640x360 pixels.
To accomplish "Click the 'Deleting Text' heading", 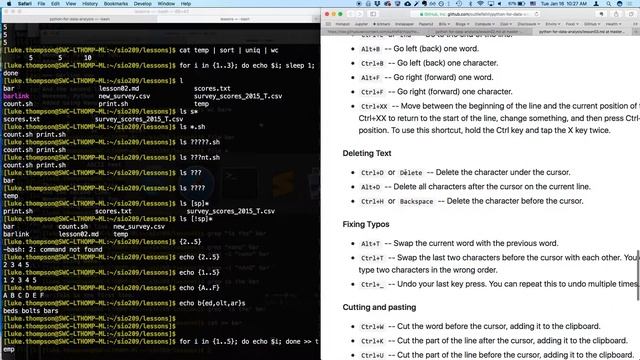I will pos(367,153).
